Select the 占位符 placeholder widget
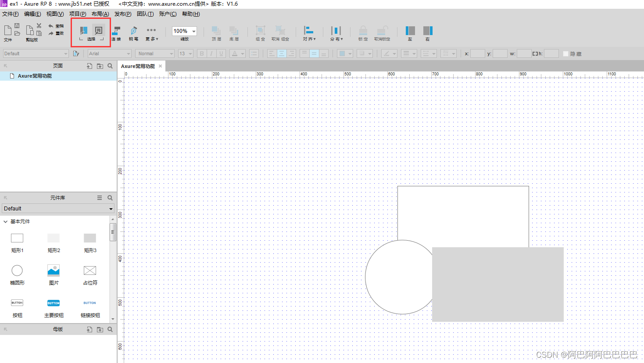Screen dimensions: 644x363 tap(90, 275)
